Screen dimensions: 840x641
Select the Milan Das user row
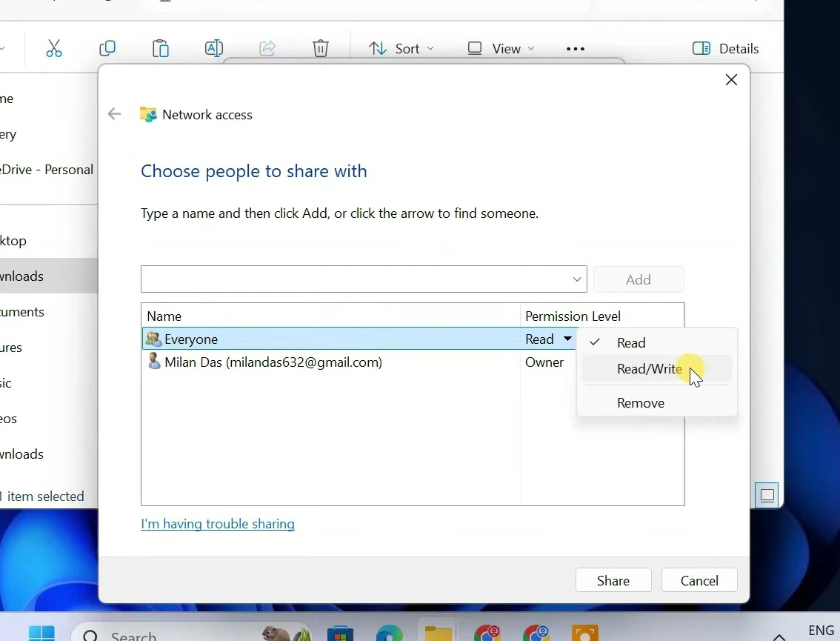(x=359, y=362)
